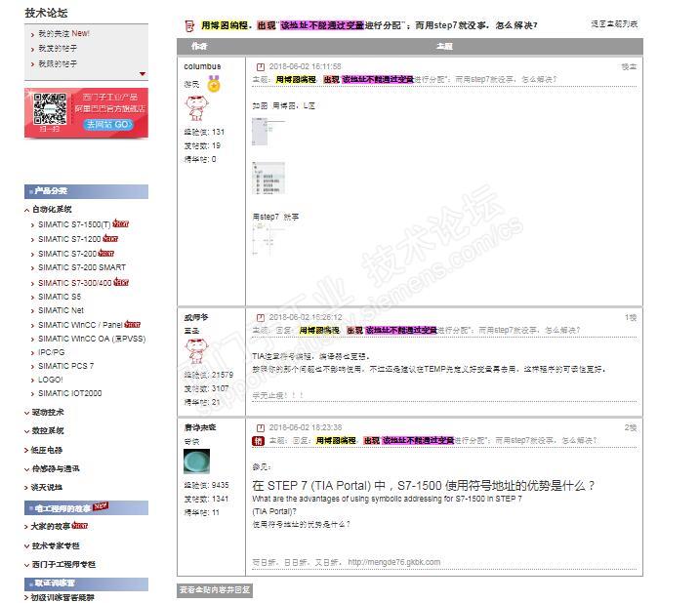Screen dimensions: 700x603
Task: Open SIMATIC S7-200 forum
Action: point(67,254)
